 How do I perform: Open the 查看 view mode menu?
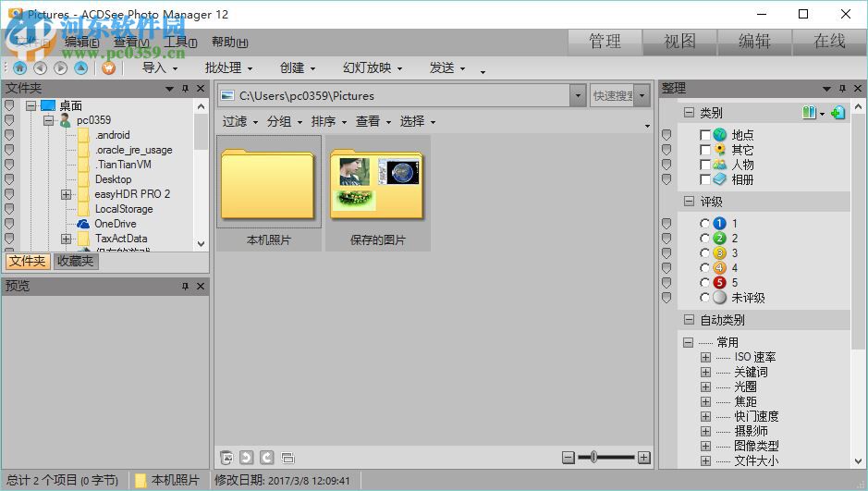point(373,121)
